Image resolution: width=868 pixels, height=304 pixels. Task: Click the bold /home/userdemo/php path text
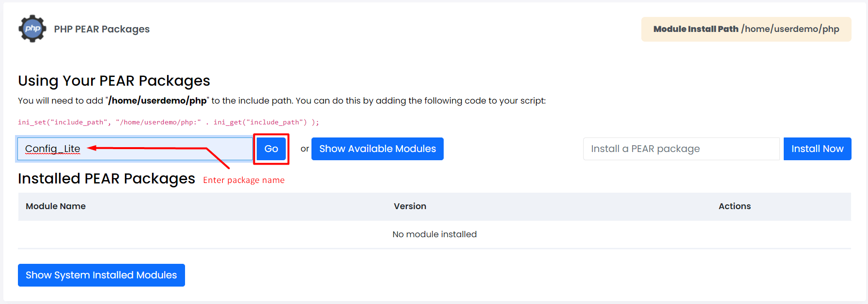coord(158,101)
